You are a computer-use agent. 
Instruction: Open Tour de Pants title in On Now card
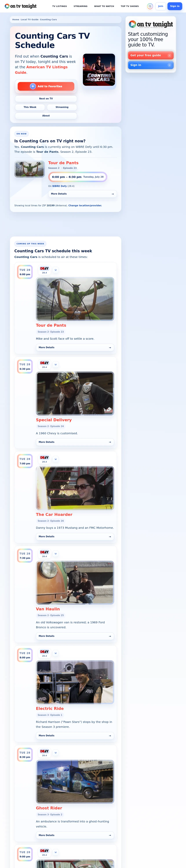click(x=63, y=163)
